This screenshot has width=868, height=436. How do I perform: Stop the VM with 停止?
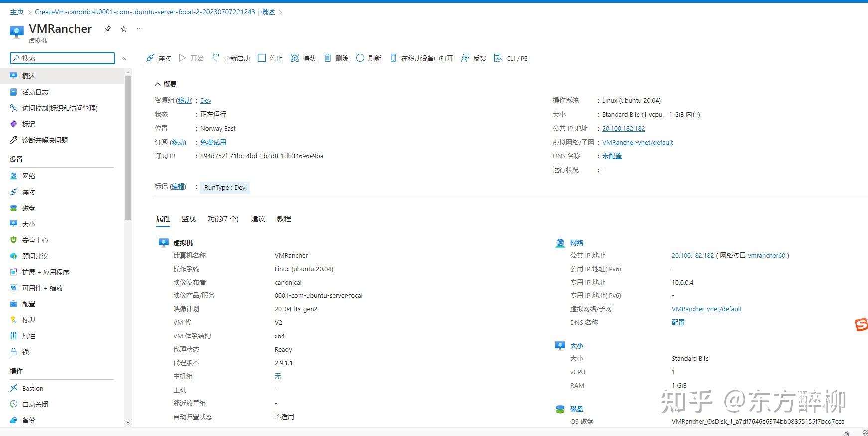coord(270,58)
